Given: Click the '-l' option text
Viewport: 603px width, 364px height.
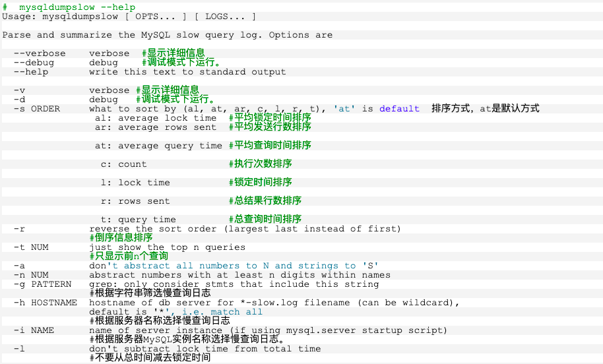Looking at the screenshot, I should tap(19, 349).
